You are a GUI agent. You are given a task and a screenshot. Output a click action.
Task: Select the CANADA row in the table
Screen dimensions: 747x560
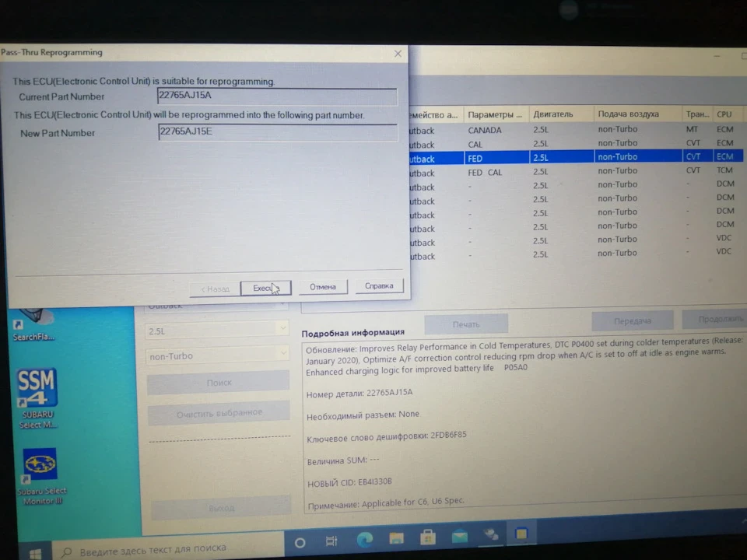577,130
